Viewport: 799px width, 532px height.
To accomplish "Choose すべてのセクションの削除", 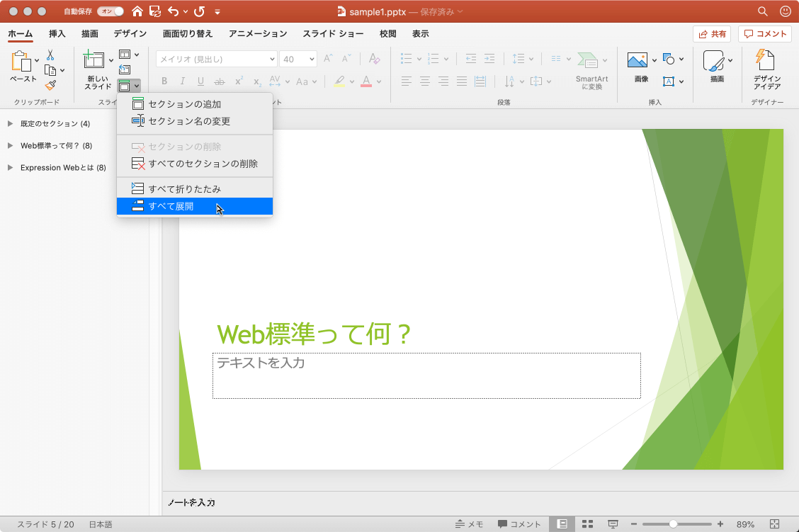I will click(x=195, y=163).
